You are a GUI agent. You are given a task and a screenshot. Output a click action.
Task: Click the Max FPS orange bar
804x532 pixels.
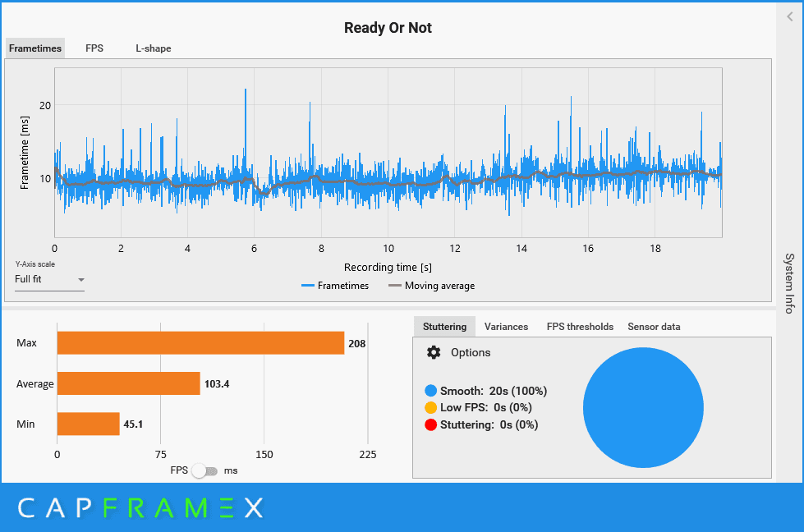click(x=200, y=343)
